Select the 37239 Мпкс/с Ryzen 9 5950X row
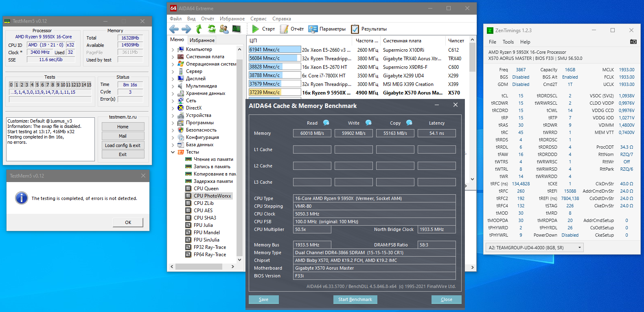The width and height of the screenshot is (644, 312). pos(358,92)
